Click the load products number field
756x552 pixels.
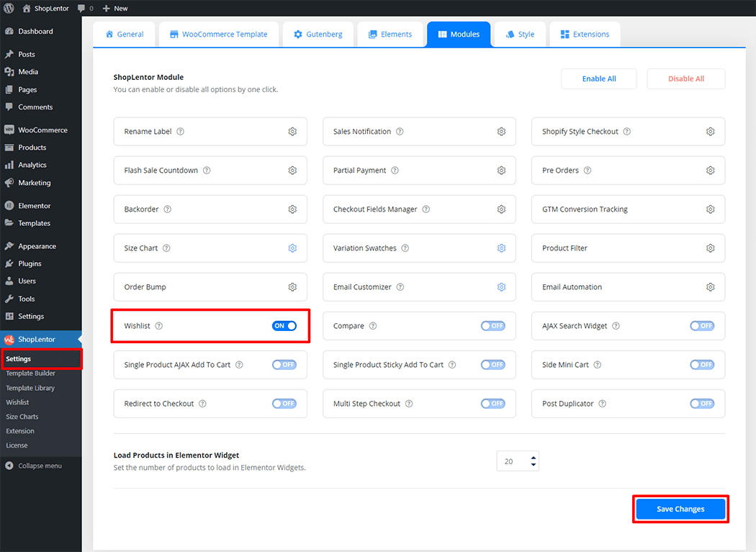[x=511, y=461]
